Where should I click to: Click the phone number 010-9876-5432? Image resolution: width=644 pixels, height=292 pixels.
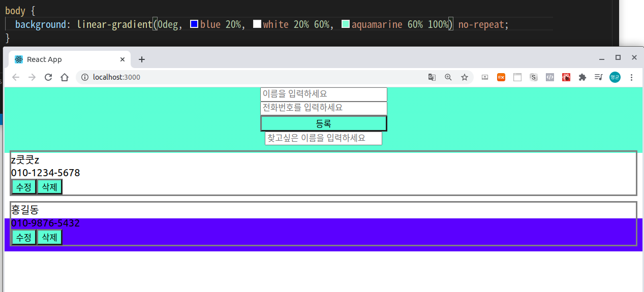[45, 223]
